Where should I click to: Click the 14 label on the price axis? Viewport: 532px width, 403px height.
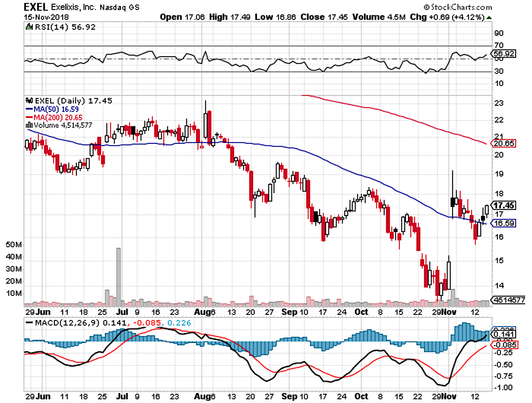(x=499, y=285)
